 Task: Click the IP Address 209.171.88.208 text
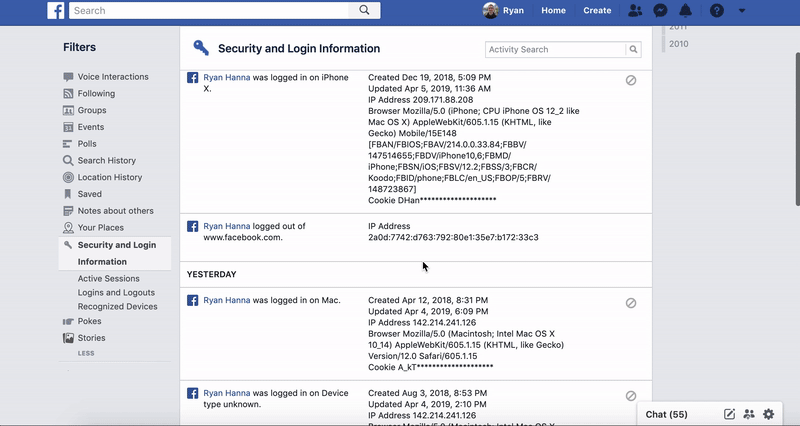420,100
